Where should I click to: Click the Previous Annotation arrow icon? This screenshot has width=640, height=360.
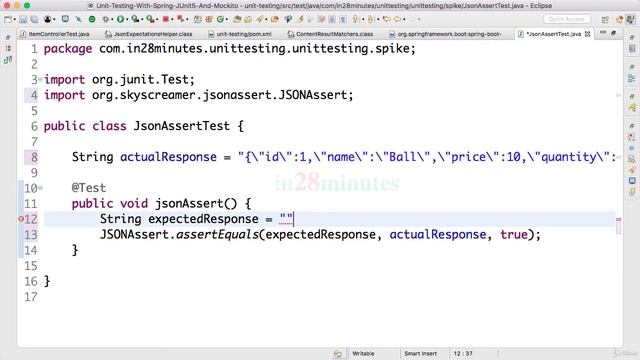[x=370, y=19]
